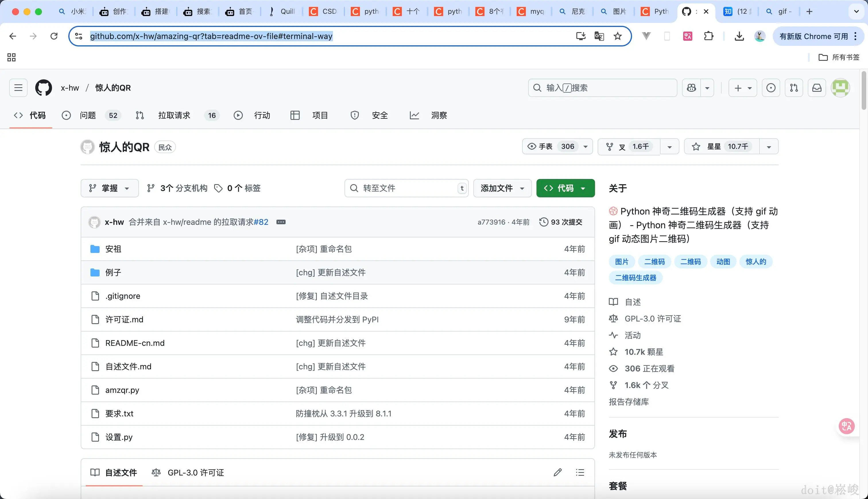Image resolution: width=868 pixels, height=499 pixels.
Task: Open the README outline list icon
Action: [580, 472]
